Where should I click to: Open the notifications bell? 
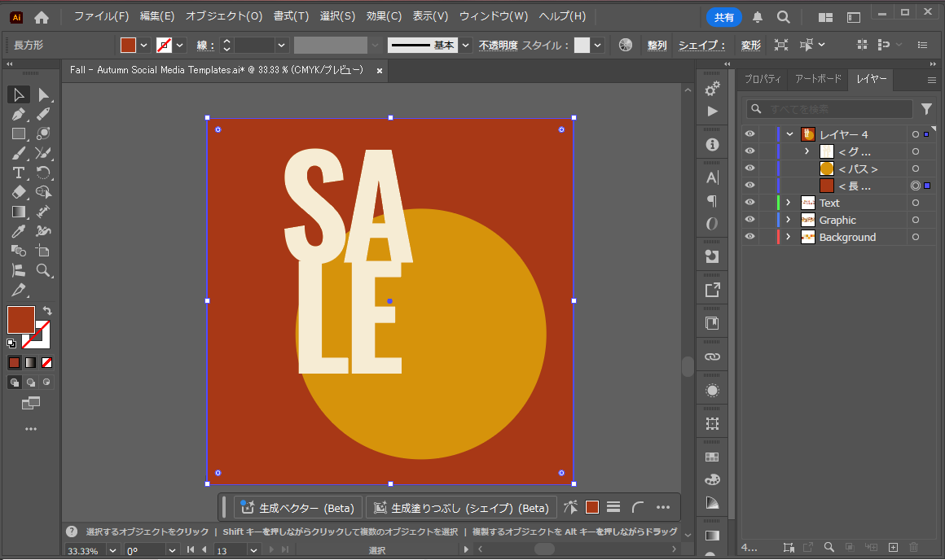[758, 17]
